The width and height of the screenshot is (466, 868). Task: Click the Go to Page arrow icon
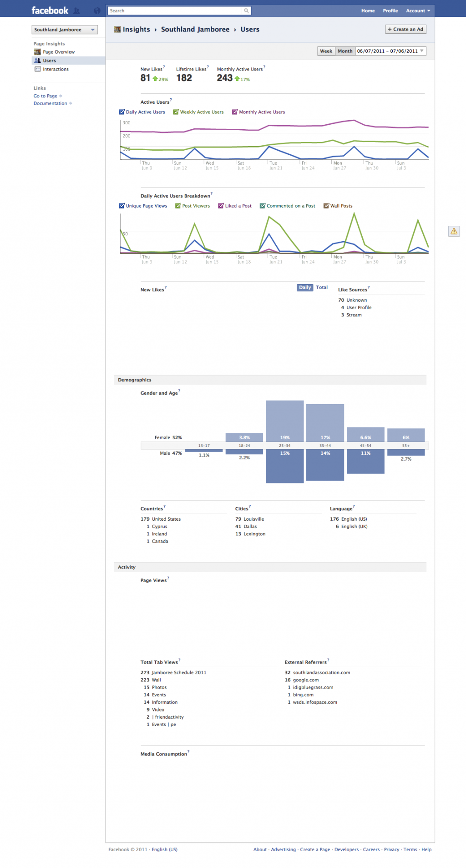click(x=61, y=96)
